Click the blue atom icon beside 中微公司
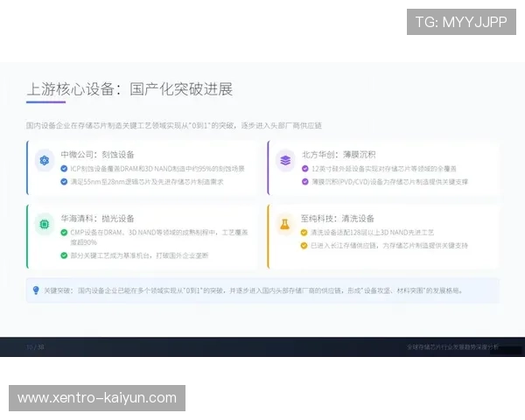 pyautogui.click(x=45, y=160)
